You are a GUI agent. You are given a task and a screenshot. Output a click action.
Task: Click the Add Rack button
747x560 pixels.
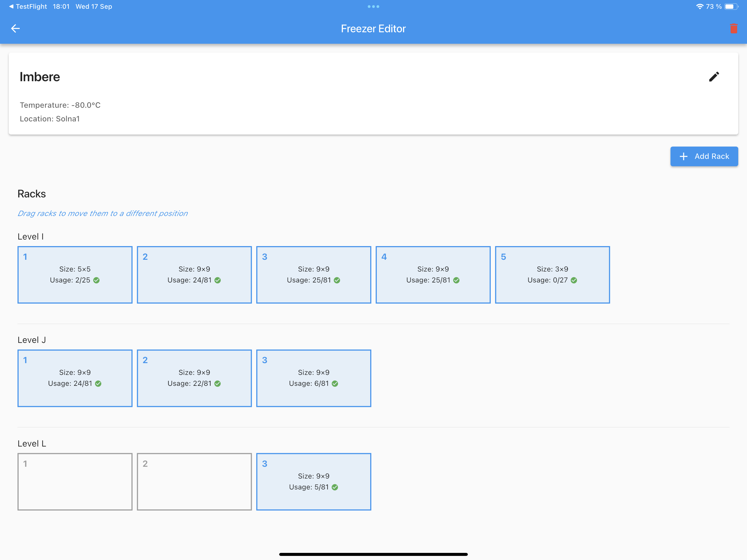tap(704, 156)
